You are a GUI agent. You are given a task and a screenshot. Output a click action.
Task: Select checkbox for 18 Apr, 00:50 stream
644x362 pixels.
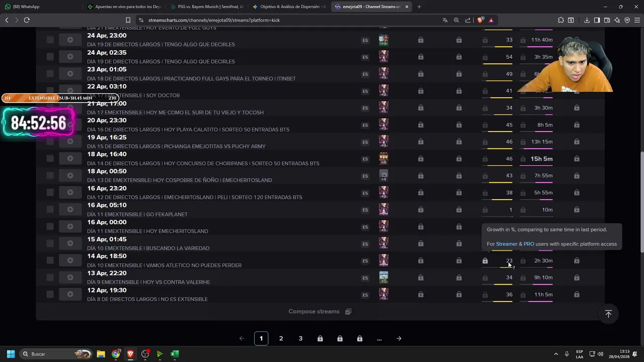(50, 175)
